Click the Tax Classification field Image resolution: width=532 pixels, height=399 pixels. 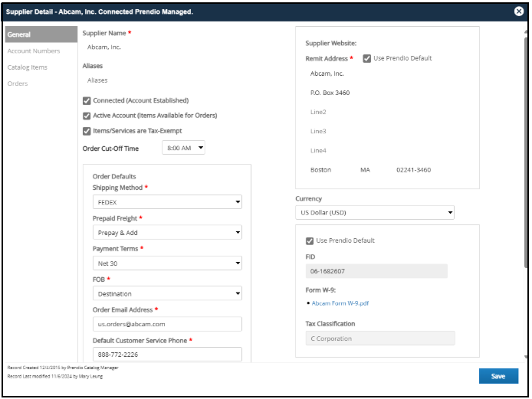coord(380,338)
